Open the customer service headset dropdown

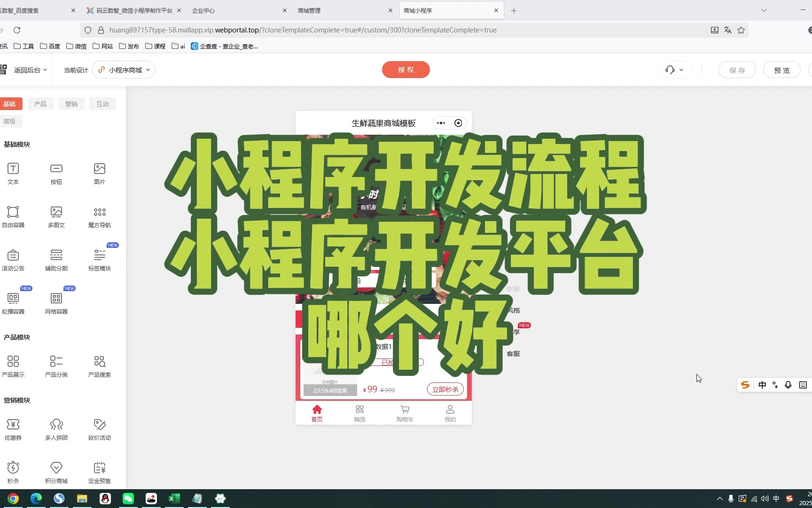pos(674,70)
